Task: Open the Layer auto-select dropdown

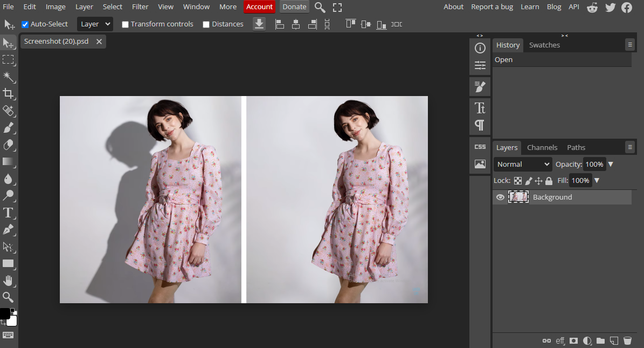Action: (x=95, y=24)
